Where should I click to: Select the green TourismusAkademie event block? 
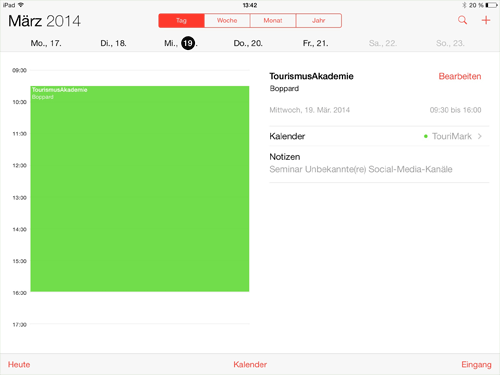tap(140, 189)
